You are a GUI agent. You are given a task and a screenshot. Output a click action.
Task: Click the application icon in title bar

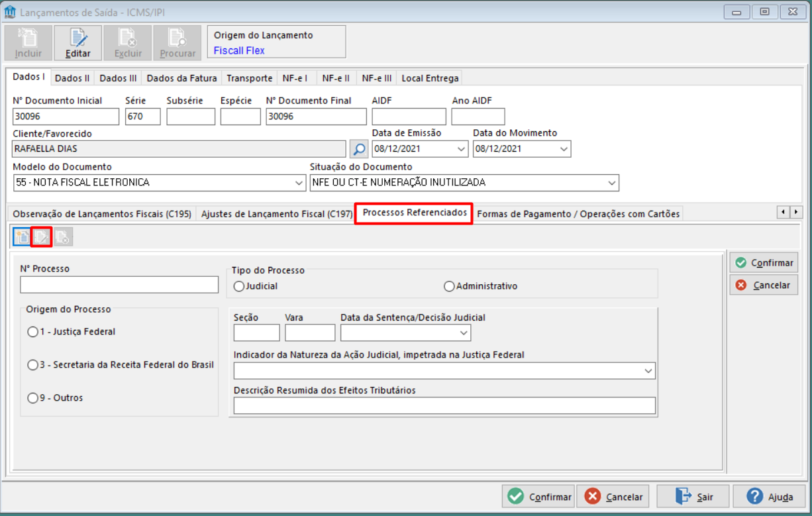tap(10, 13)
